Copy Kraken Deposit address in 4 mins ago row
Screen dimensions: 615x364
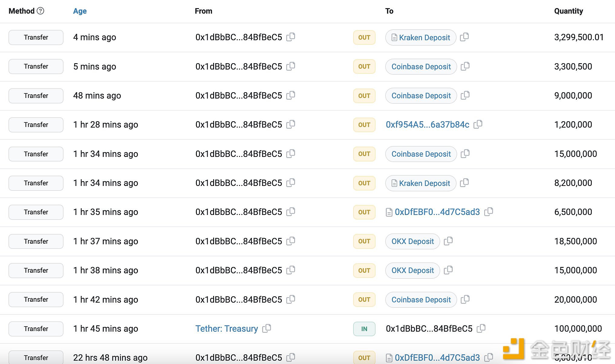tap(464, 37)
